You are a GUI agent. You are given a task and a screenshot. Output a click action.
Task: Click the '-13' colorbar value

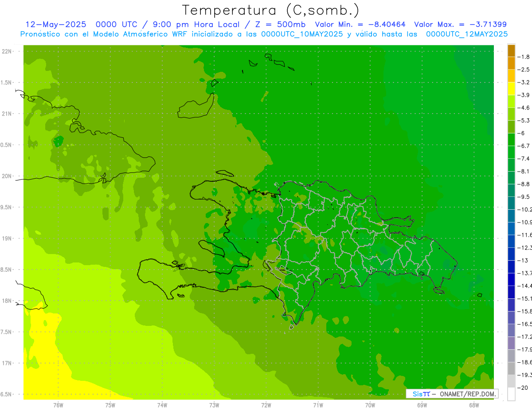point(523,260)
